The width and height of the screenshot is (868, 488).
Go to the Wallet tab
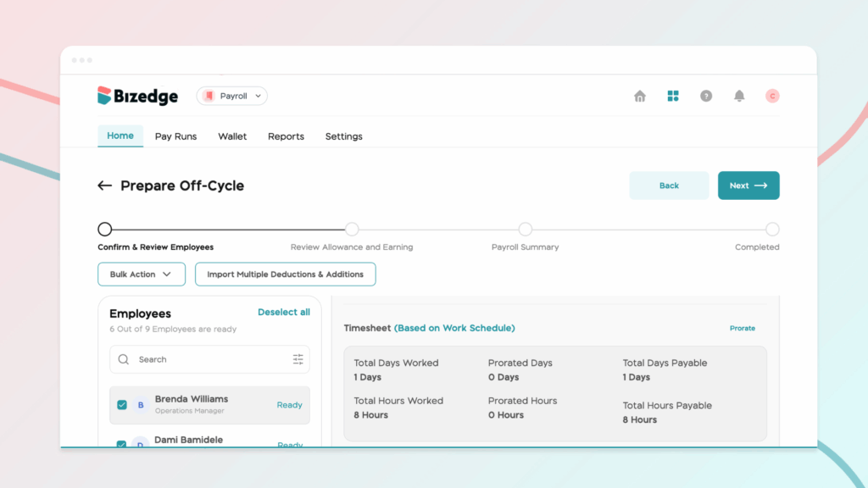coord(232,136)
